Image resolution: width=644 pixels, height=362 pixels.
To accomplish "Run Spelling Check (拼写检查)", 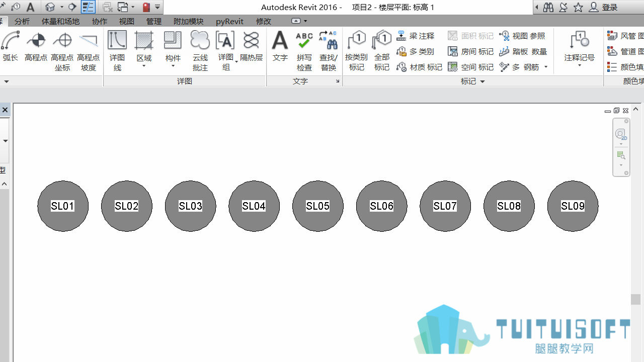I will 304,51.
